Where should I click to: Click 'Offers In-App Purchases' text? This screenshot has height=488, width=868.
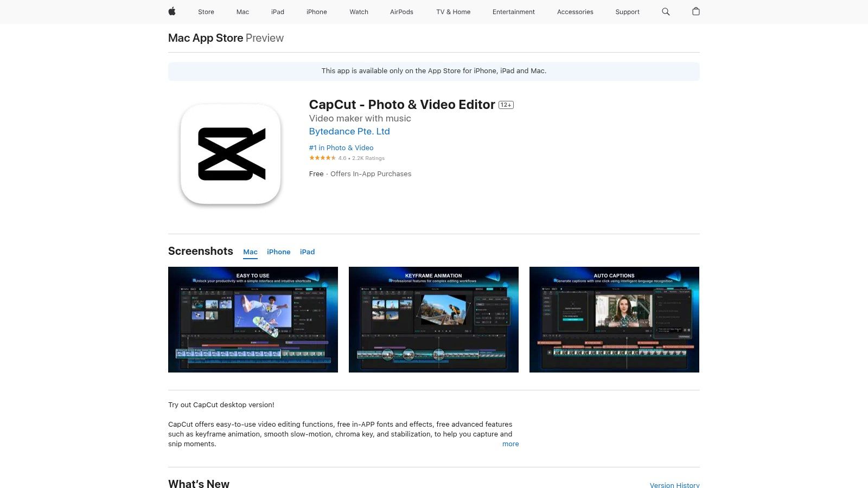coord(371,174)
